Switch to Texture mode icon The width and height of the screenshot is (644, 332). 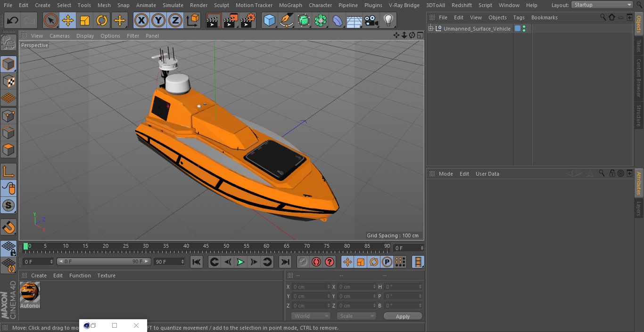8,81
